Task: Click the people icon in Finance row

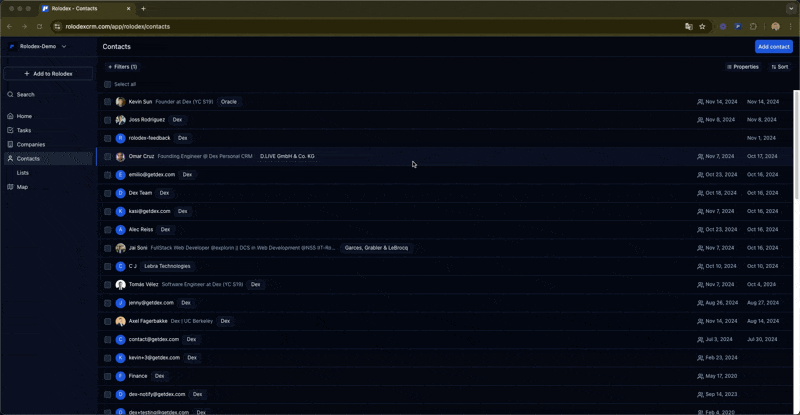Action: tap(700, 376)
